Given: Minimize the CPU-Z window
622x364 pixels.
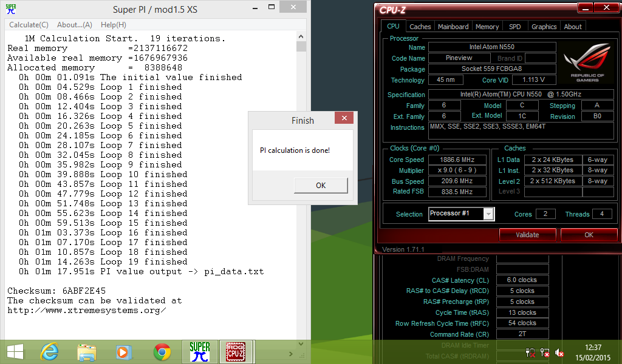Looking at the screenshot, I should [585, 7].
